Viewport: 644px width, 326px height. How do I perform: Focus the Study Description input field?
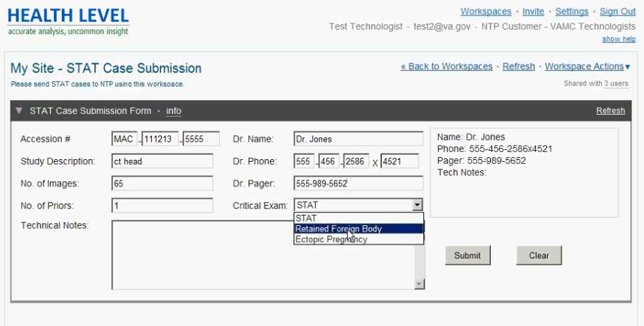[162, 161]
